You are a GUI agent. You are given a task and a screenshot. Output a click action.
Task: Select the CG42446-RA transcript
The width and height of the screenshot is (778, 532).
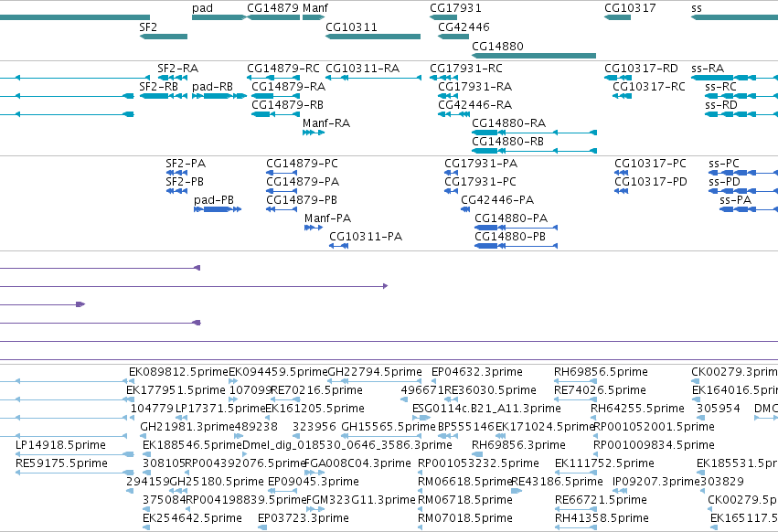click(453, 114)
